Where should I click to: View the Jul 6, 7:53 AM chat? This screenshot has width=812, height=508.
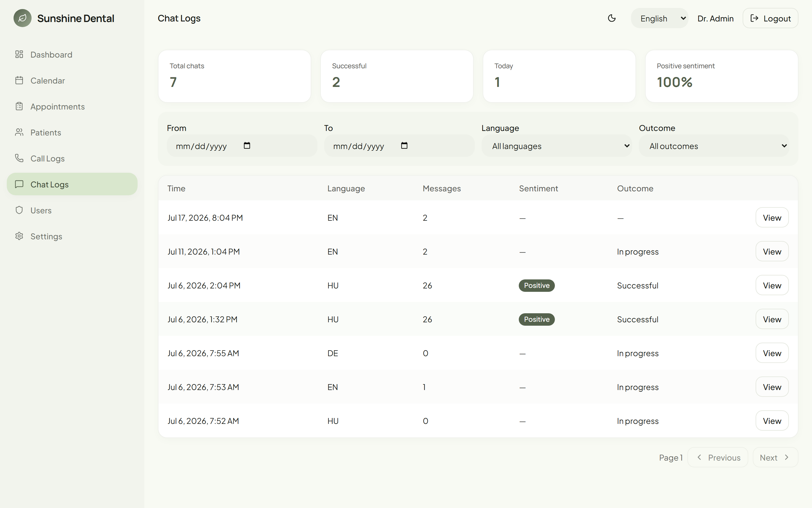pos(772,387)
